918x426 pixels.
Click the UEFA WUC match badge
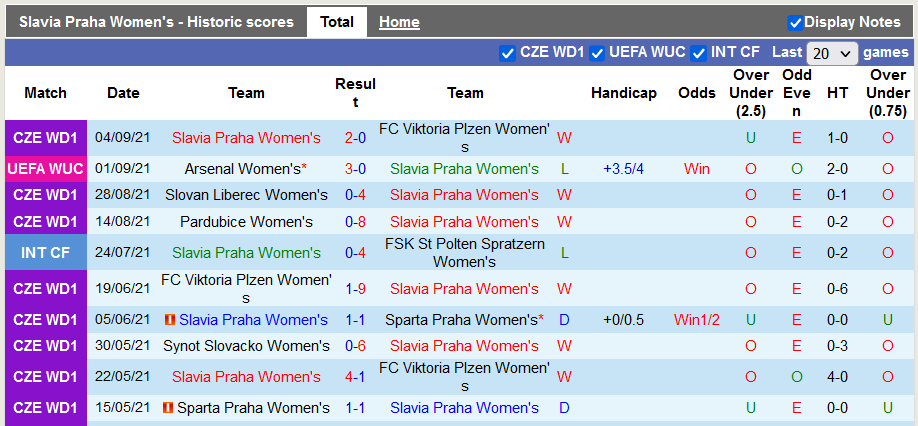(x=45, y=169)
